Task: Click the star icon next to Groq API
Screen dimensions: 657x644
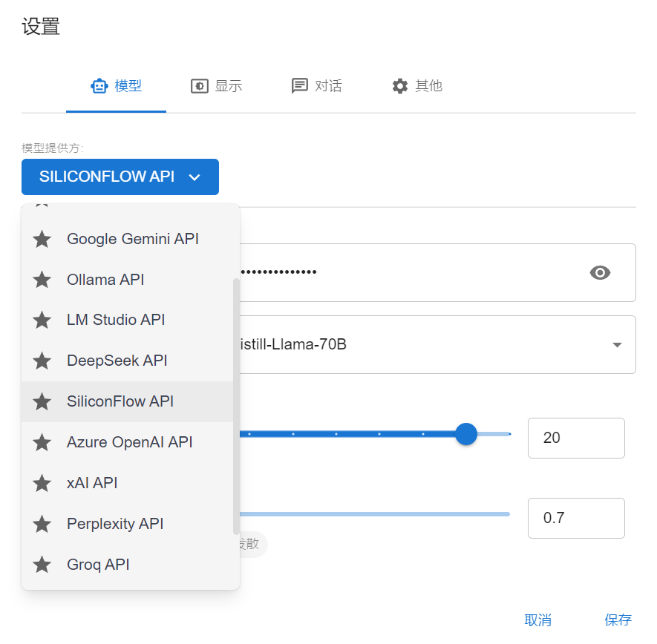Action: pyautogui.click(x=42, y=565)
